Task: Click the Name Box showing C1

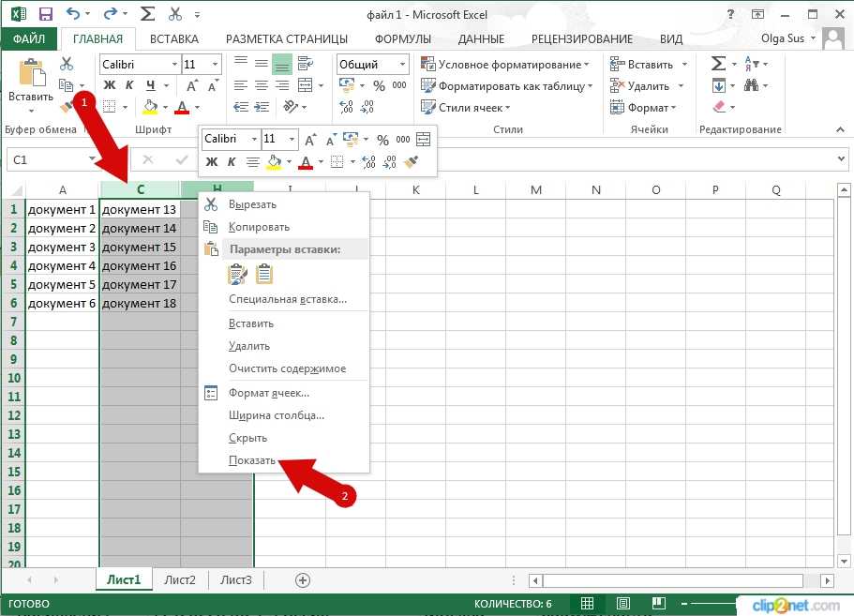Action: click(x=52, y=159)
